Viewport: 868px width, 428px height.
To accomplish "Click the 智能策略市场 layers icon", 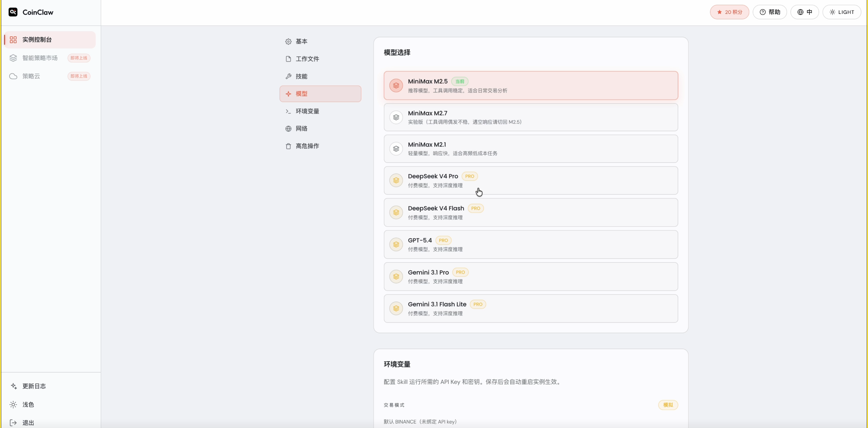I will [x=13, y=58].
